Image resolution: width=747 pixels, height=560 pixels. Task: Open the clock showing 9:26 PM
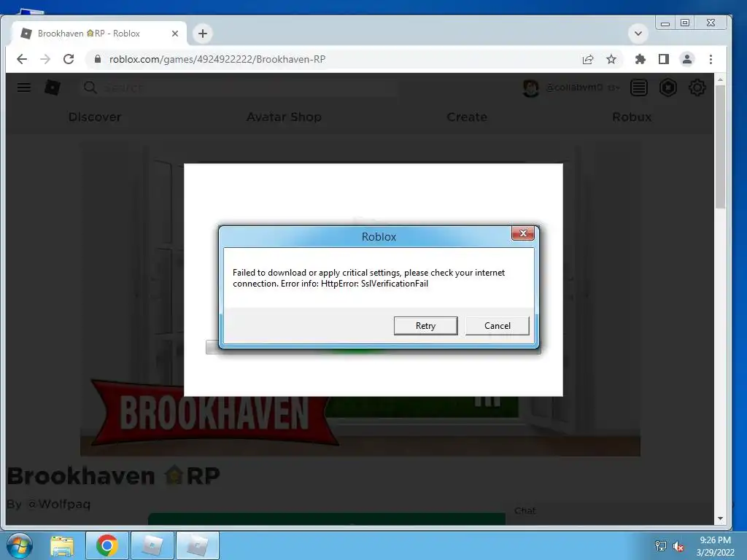[x=715, y=546]
